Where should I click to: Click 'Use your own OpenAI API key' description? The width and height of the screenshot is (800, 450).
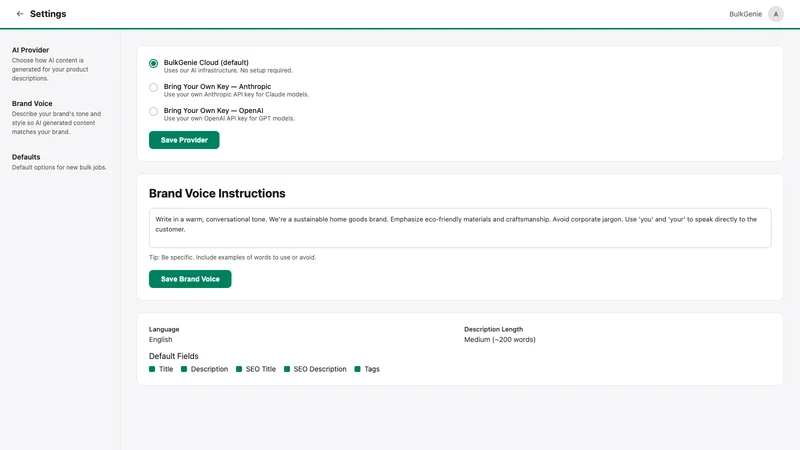(229, 118)
